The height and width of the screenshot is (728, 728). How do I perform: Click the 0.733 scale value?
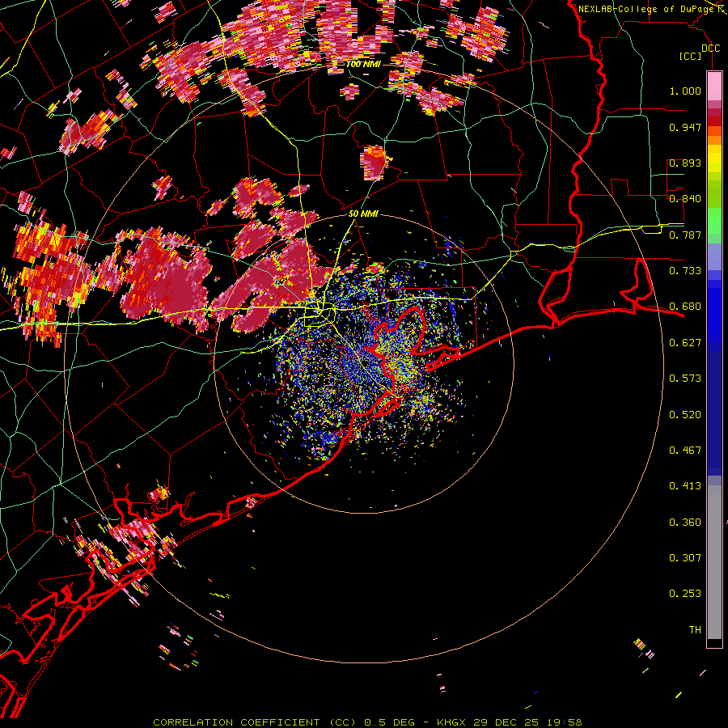pos(685,271)
